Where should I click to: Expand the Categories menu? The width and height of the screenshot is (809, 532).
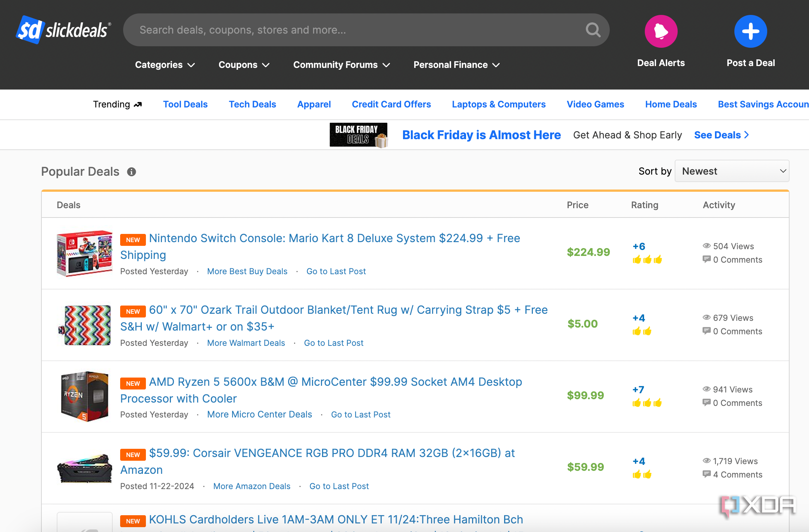pyautogui.click(x=165, y=65)
